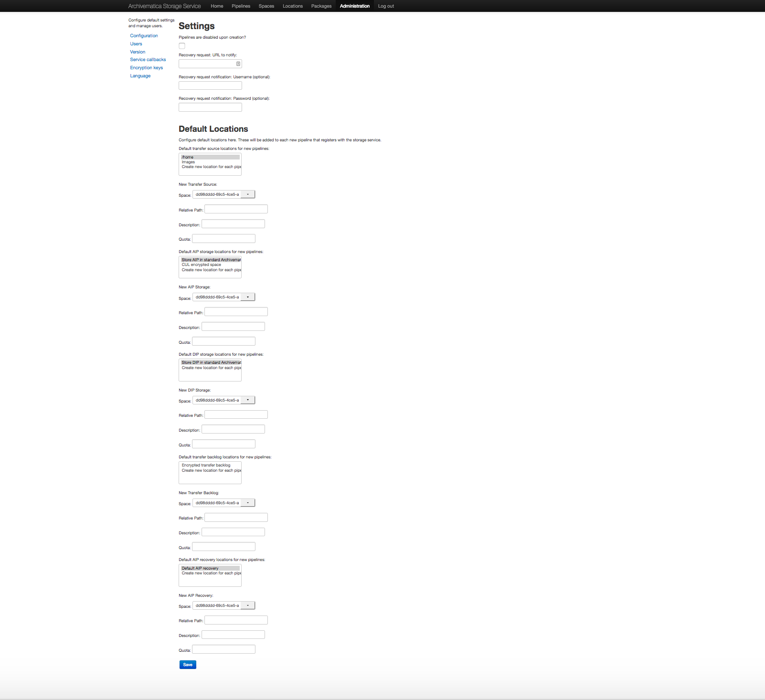This screenshot has height=700, width=765.
Task: Open the New DIP Storage Space dropdown
Action: pyautogui.click(x=223, y=400)
